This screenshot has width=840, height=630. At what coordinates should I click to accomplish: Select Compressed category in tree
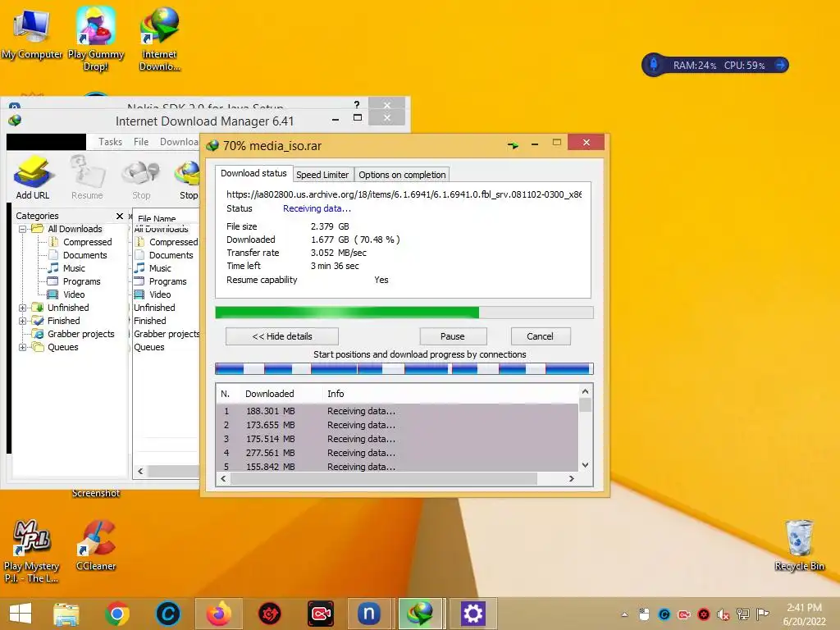[87, 242]
